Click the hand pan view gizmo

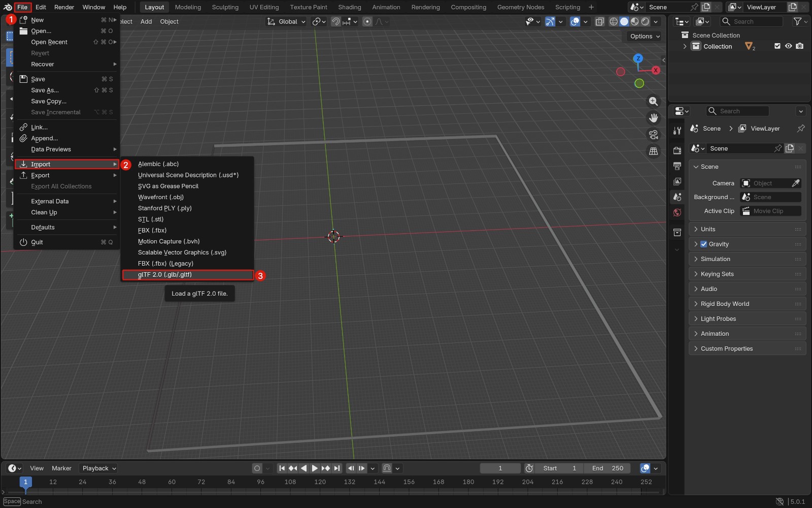[x=653, y=118]
